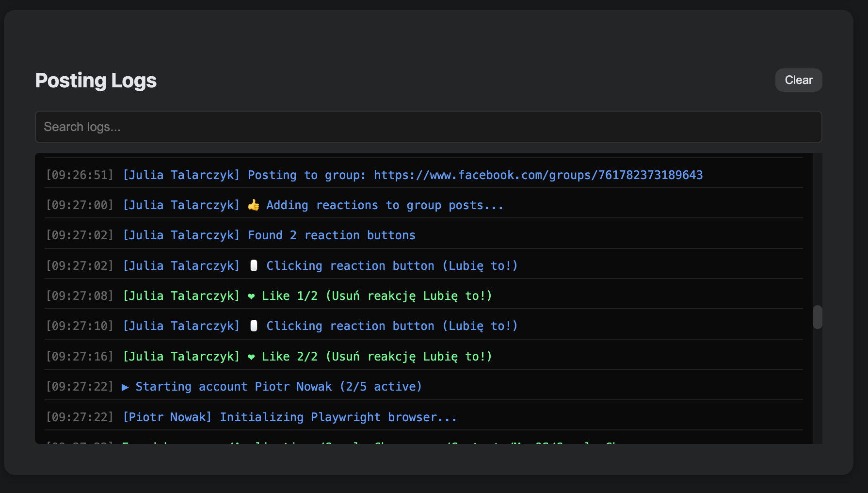Select the 'Starting account Piotr Nowak' message text

[x=278, y=387]
